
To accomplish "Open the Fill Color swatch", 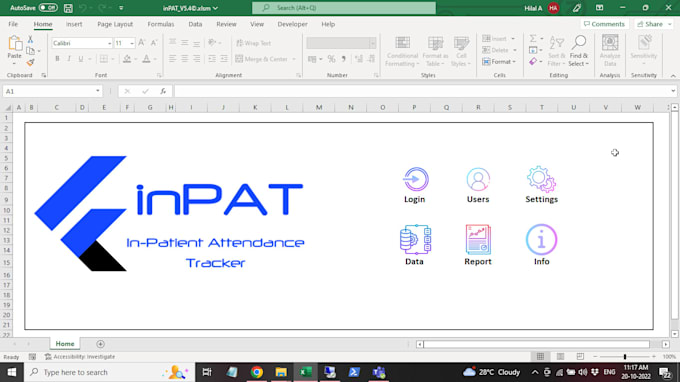I will pos(127,59).
